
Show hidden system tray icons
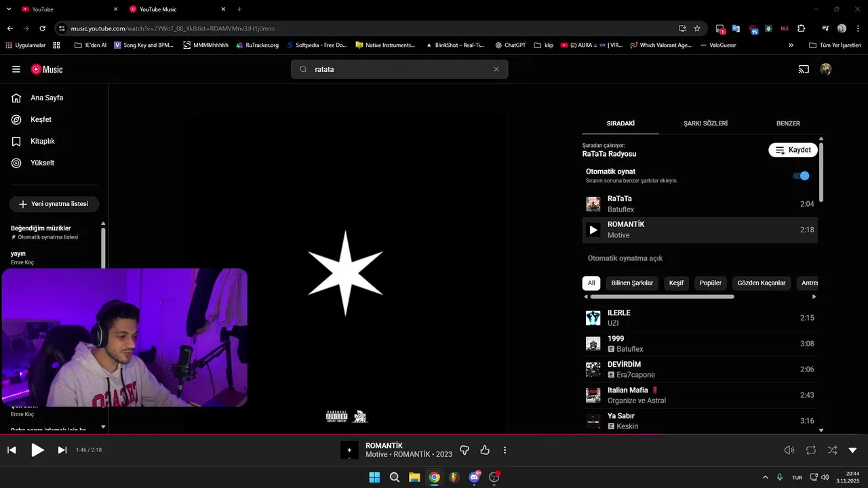click(765, 477)
